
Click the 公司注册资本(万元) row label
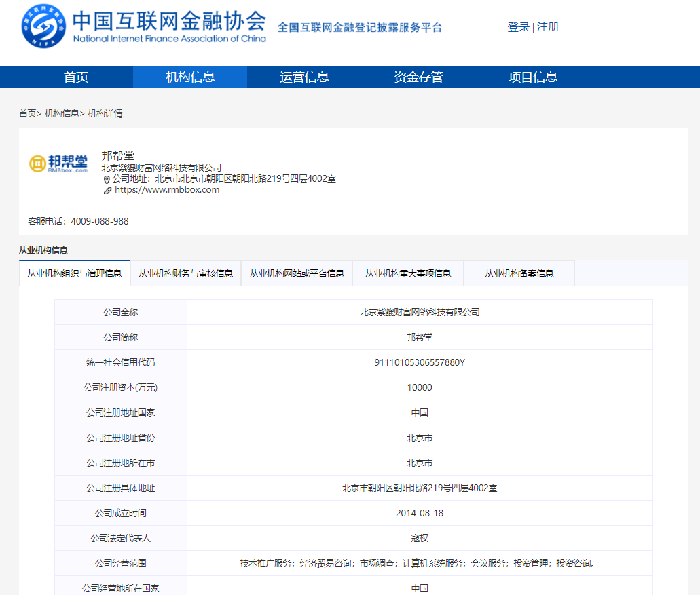coord(121,387)
